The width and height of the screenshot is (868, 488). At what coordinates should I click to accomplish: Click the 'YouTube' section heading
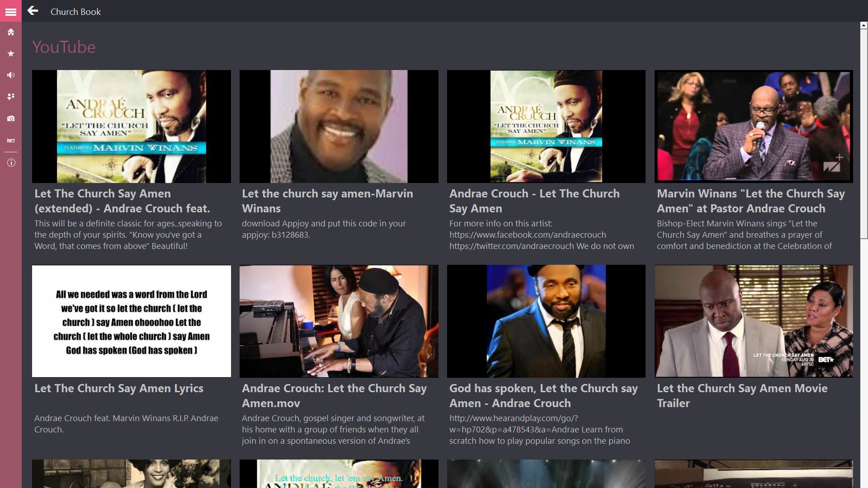coord(64,47)
